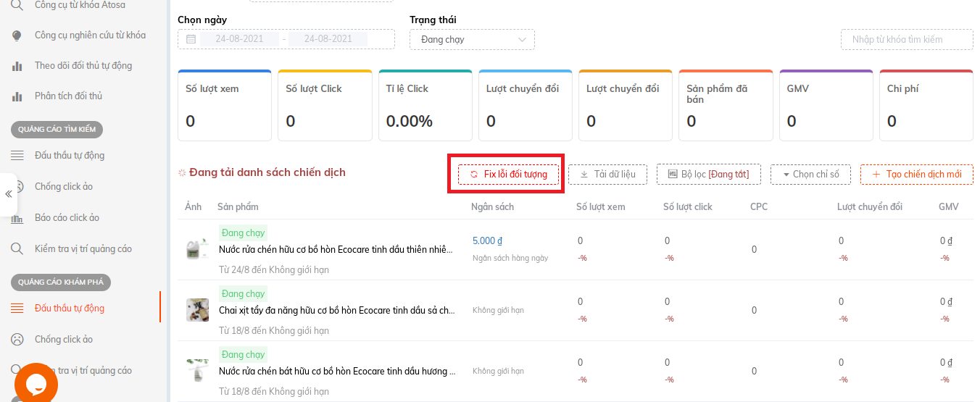Image resolution: width=980 pixels, height=402 pixels.
Task: Click Tạo chiến dịch mới button
Action: [916, 175]
